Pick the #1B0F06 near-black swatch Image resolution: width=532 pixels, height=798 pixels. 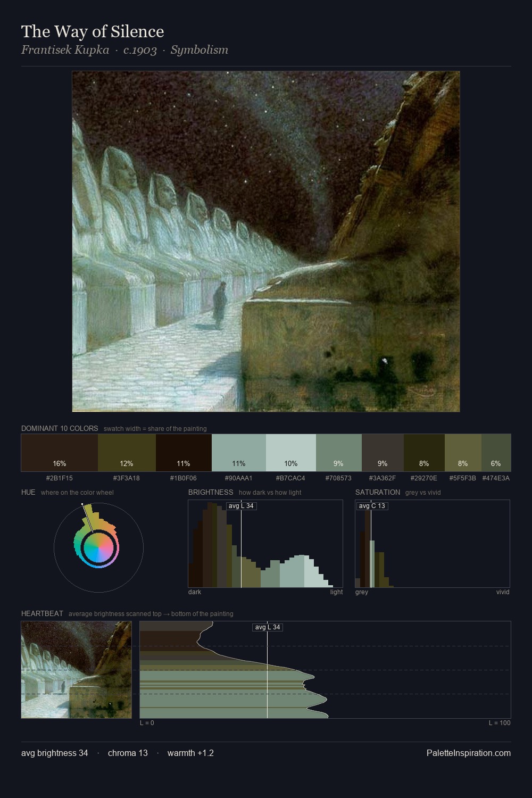pyautogui.click(x=184, y=453)
